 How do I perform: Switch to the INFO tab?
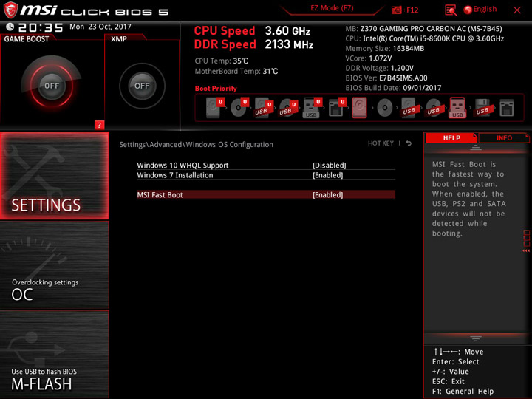[x=504, y=138]
